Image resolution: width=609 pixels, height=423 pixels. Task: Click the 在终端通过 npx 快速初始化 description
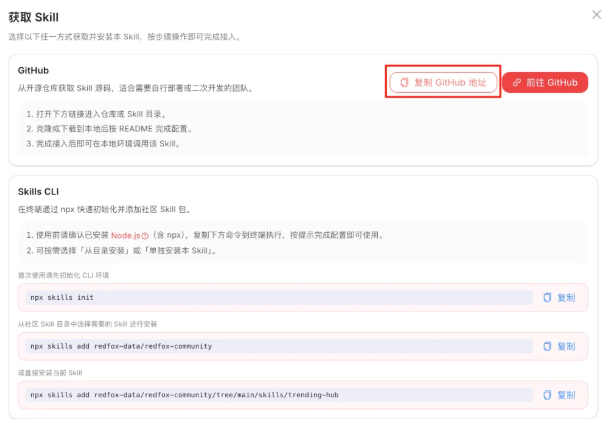104,209
